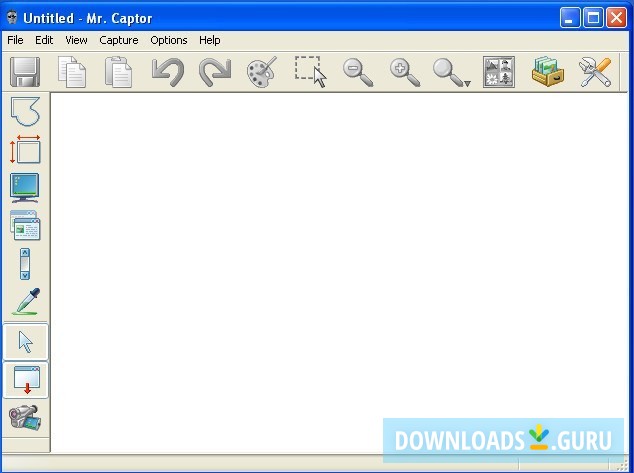The height and width of the screenshot is (473, 634).
Task: Open settings wrench and screwdriver icon
Action: tap(595, 72)
